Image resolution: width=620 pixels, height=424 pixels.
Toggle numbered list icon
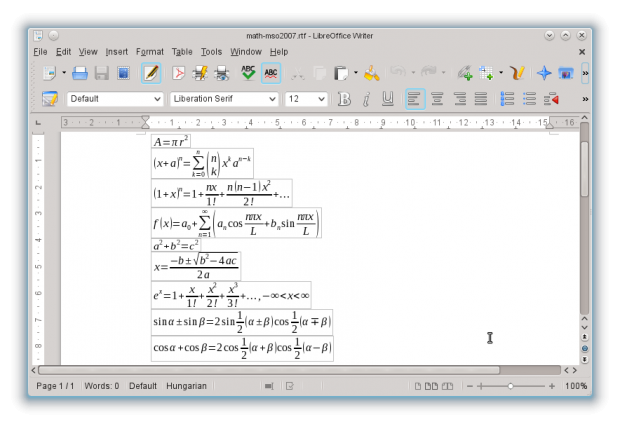[x=507, y=99]
